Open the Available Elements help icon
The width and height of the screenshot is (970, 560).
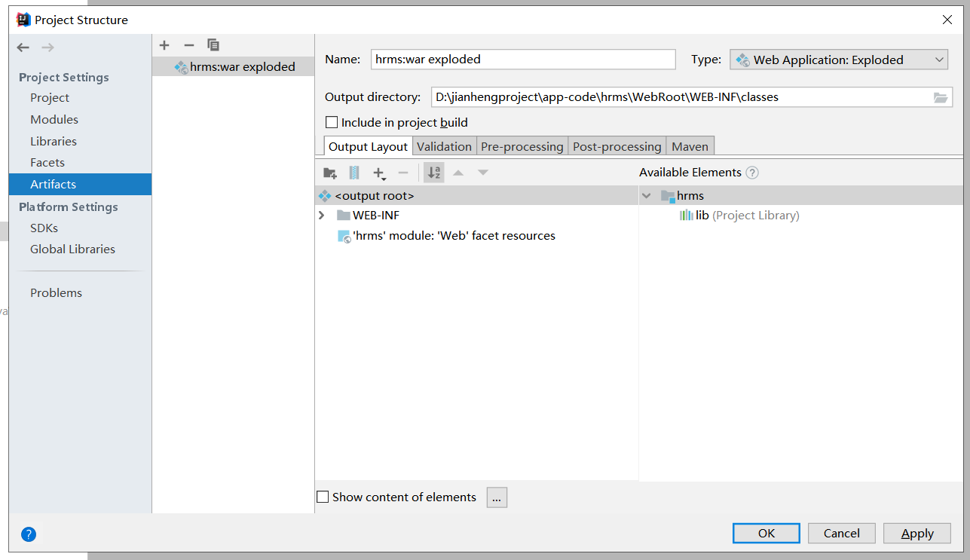[751, 172]
